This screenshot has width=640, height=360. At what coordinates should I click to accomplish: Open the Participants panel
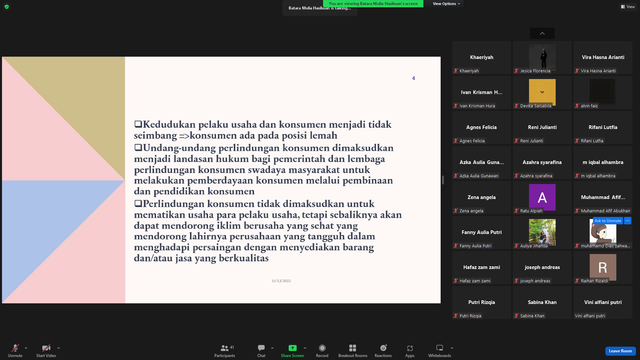pyautogui.click(x=224, y=350)
